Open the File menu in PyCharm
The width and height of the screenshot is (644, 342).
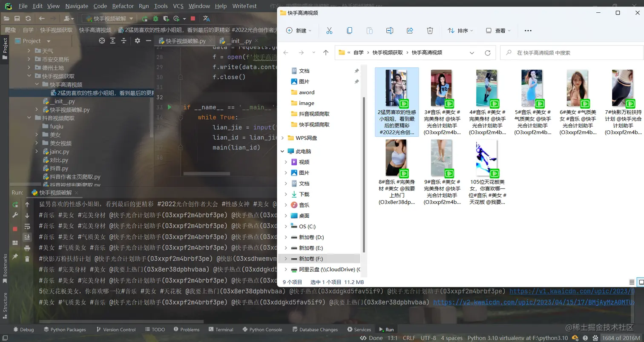click(23, 6)
